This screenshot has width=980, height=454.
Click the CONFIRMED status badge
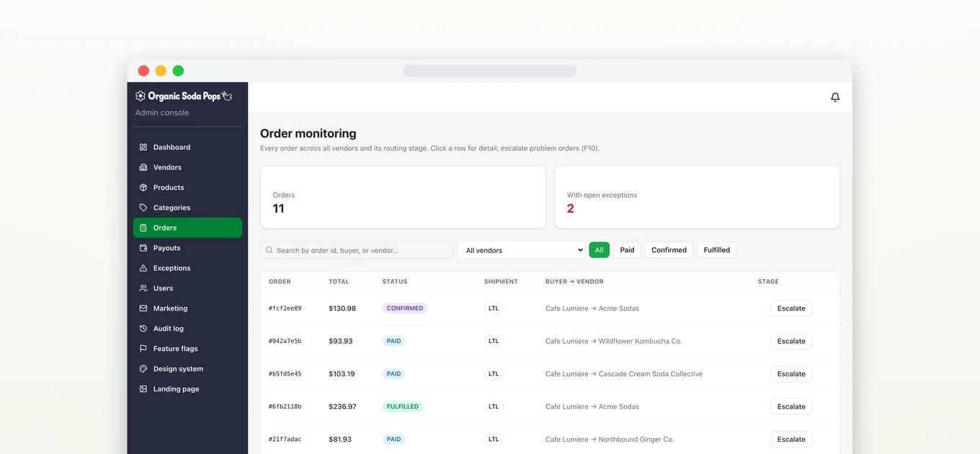[x=405, y=308]
